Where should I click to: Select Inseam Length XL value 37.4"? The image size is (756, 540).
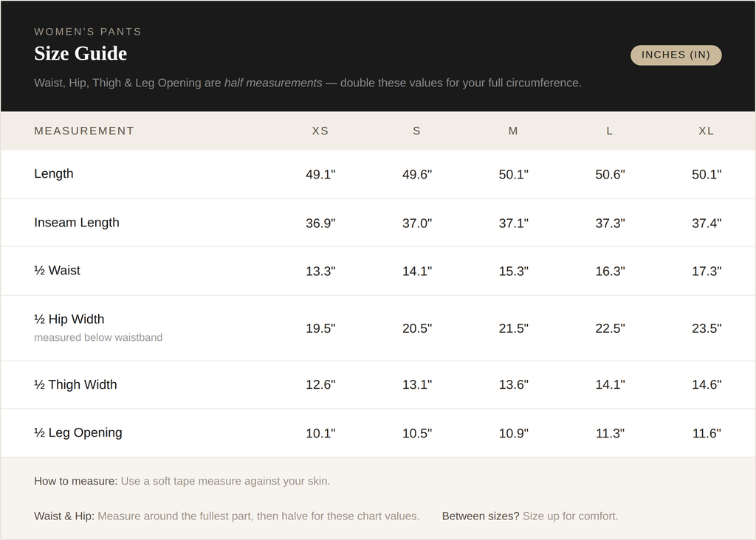(707, 224)
